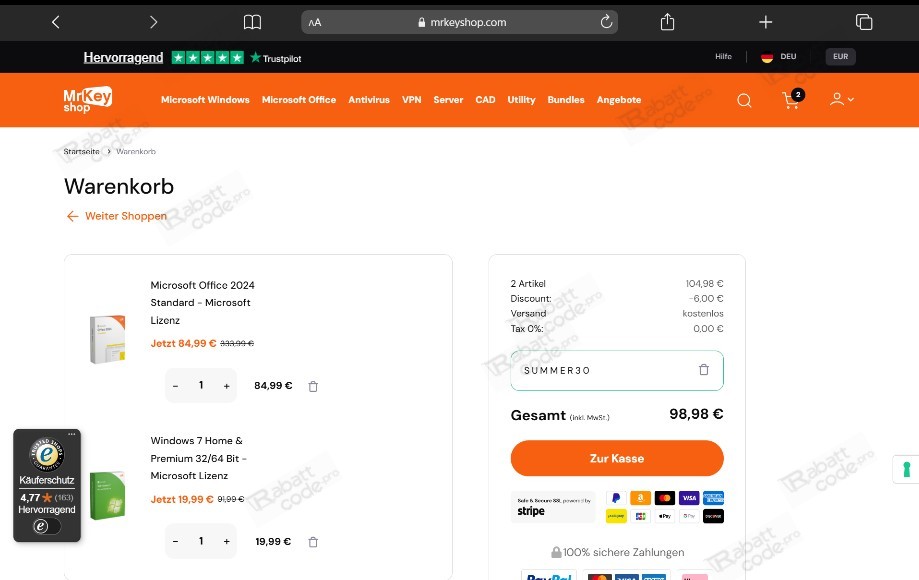This screenshot has width=919, height=580.
Task: Open the VPN menu
Action: 411,100
